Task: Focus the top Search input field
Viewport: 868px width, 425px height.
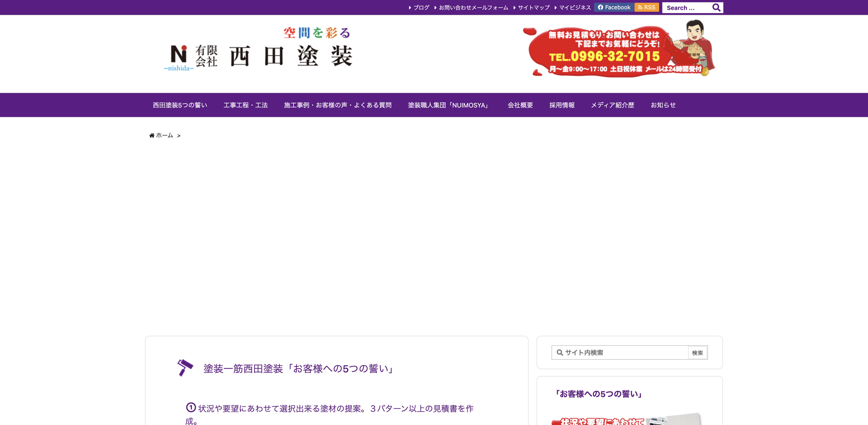Action: pyautogui.click(x=687, y=8)
